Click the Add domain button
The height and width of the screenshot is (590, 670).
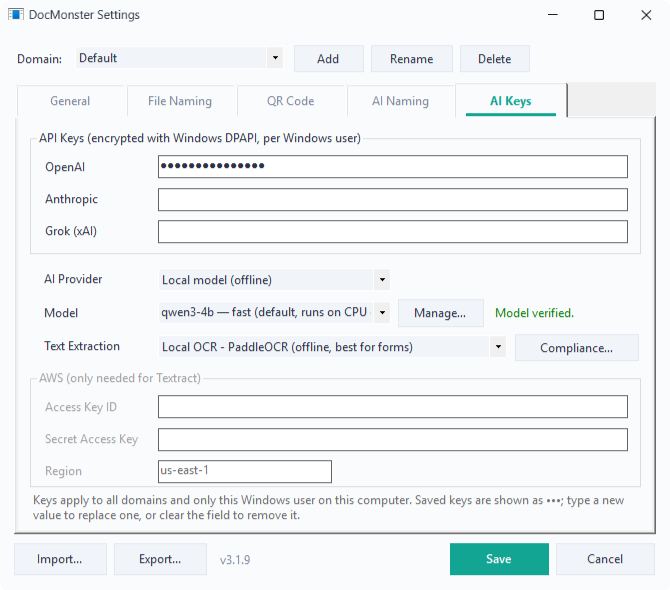tap(329, 59)
